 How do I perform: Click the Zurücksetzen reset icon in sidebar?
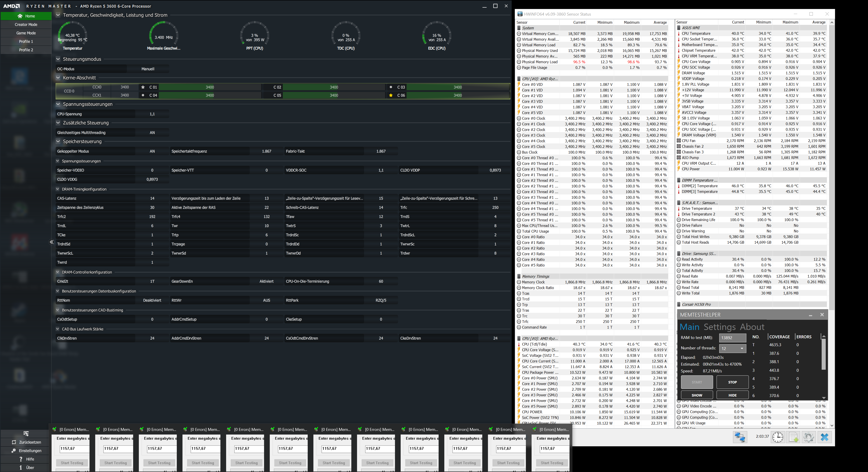point(14,442)
